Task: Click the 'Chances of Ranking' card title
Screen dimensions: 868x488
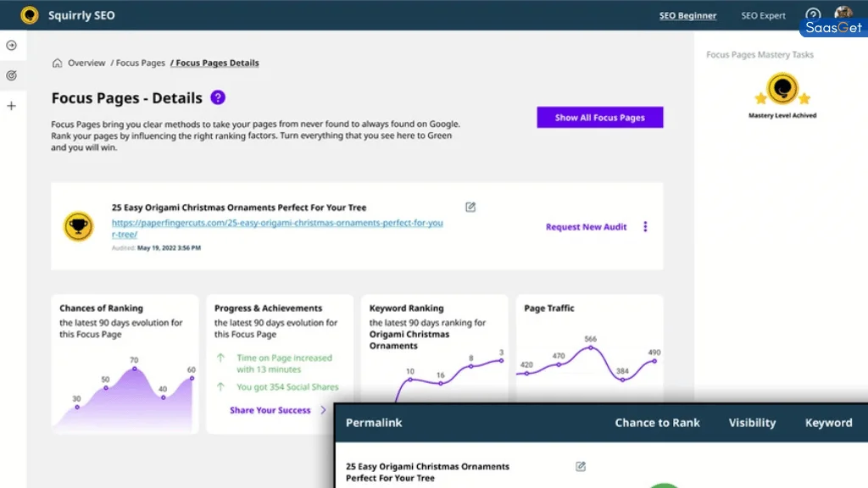Action: click(x=102, y=308)
